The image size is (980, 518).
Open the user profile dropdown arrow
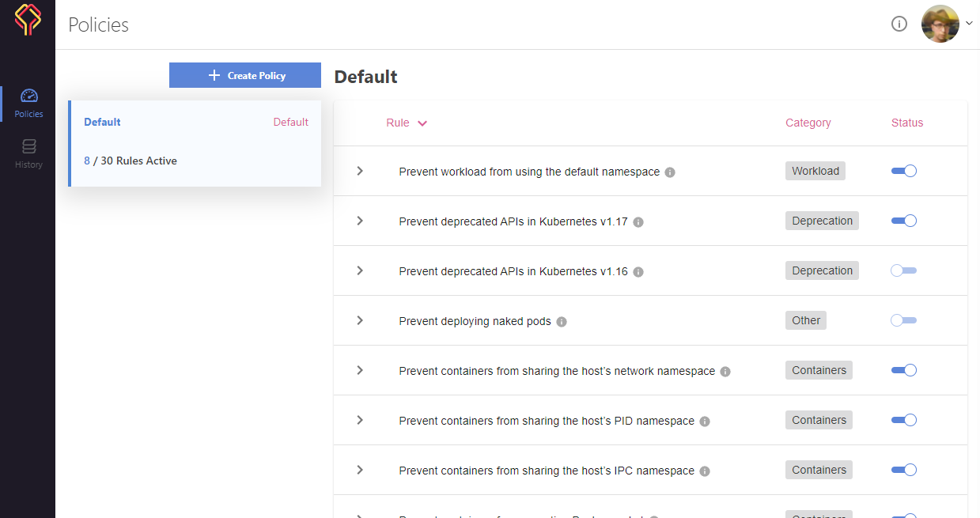[x=969, y=24]
